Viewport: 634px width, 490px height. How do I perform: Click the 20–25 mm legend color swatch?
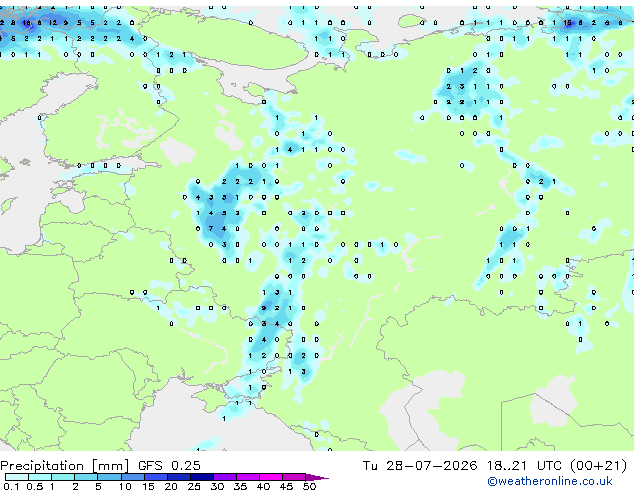coord(178,477)
